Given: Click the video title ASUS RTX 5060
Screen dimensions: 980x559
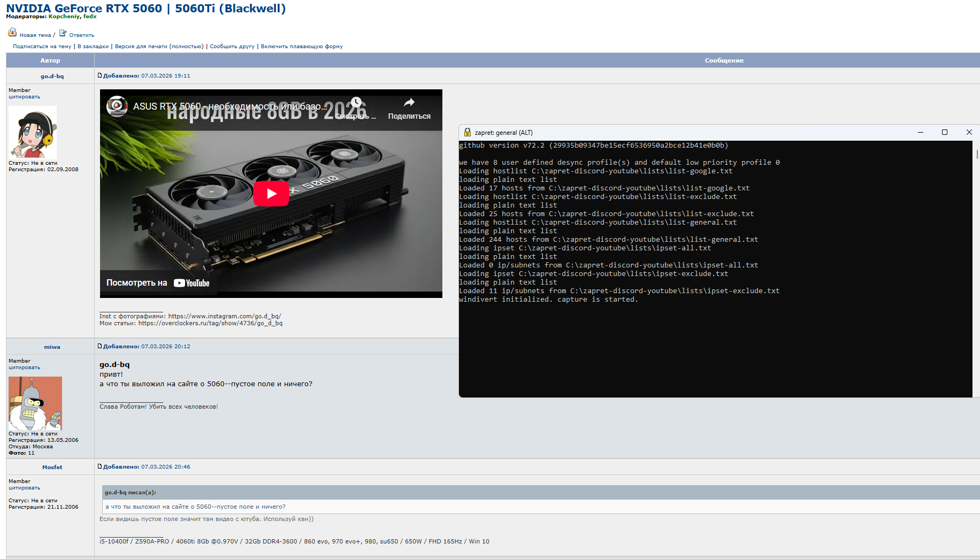Looking at the screenshot, I should coord(230,106).
